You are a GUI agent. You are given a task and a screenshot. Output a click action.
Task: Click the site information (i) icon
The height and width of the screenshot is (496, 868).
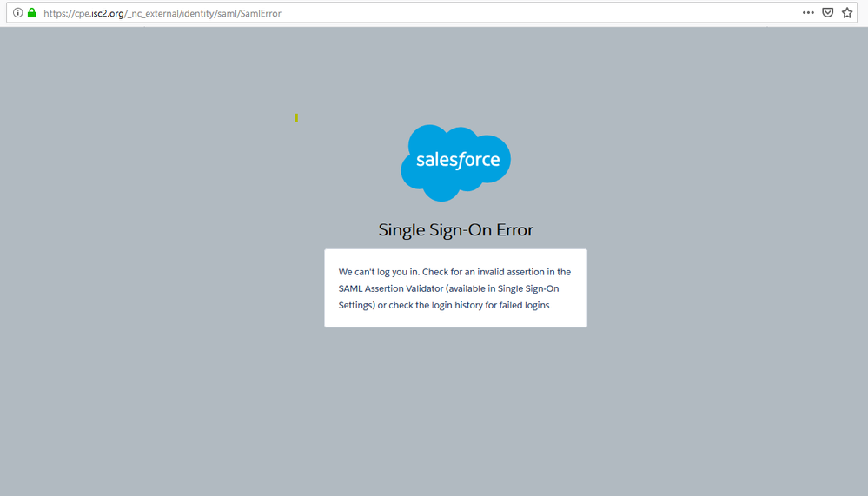(x=17, y=13)
